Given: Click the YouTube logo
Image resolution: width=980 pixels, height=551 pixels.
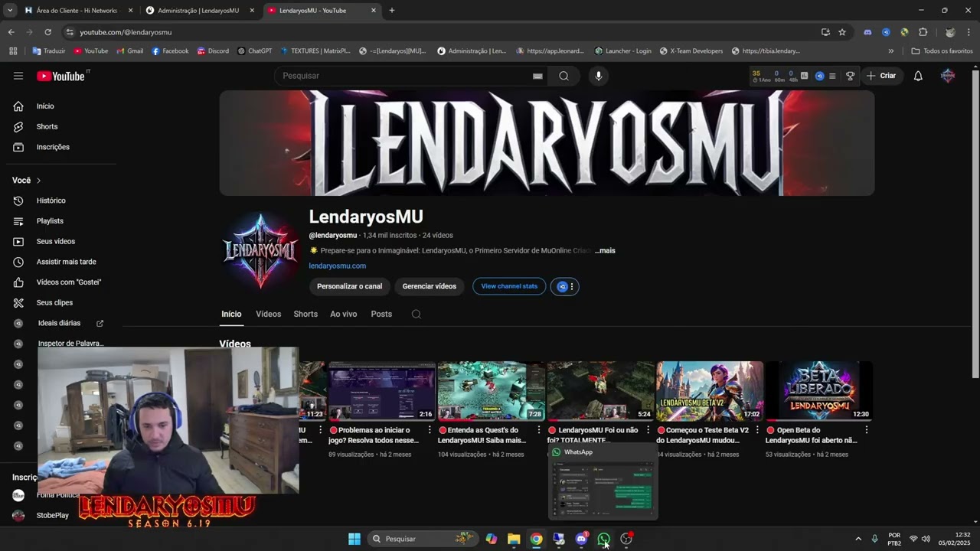Looking at the screenshot, I should pyautogui.click(x=60, y=76).
